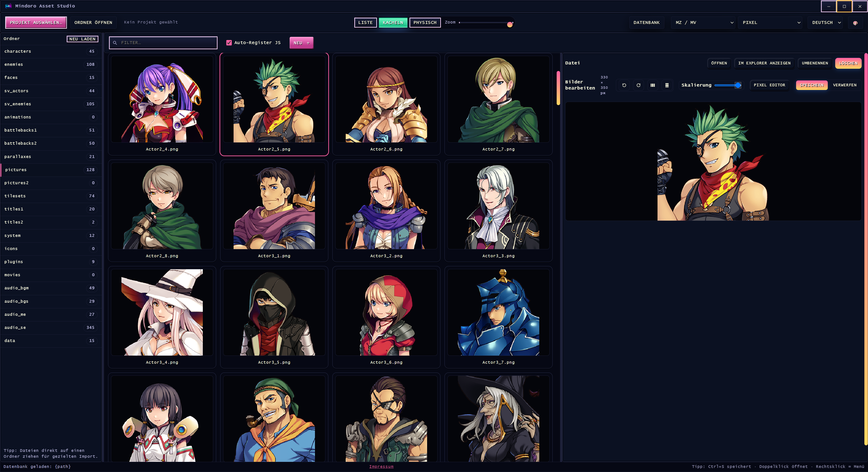Click the horizontal bars flip icon
Viewport: 868px width, 472px height.
[667, 85]
